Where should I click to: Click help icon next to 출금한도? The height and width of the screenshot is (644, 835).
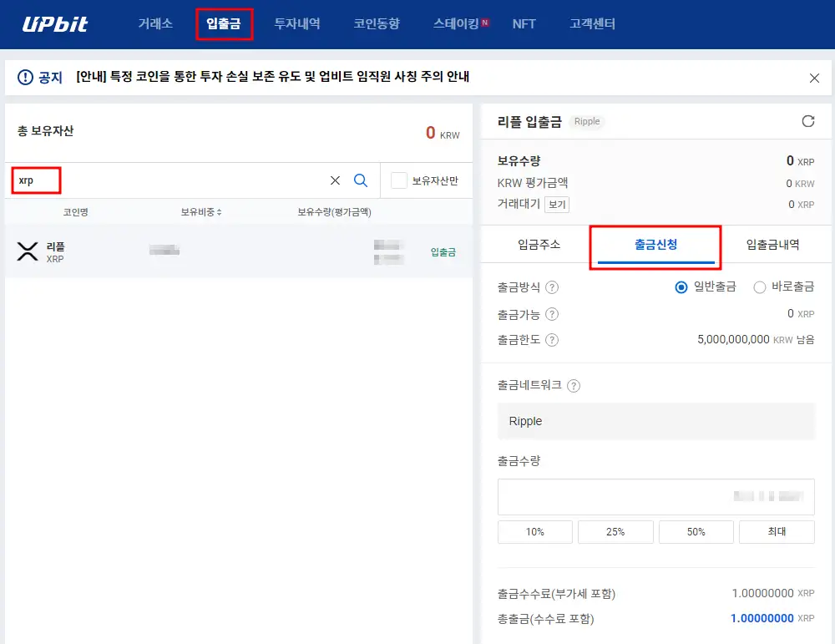pos(552,340)
